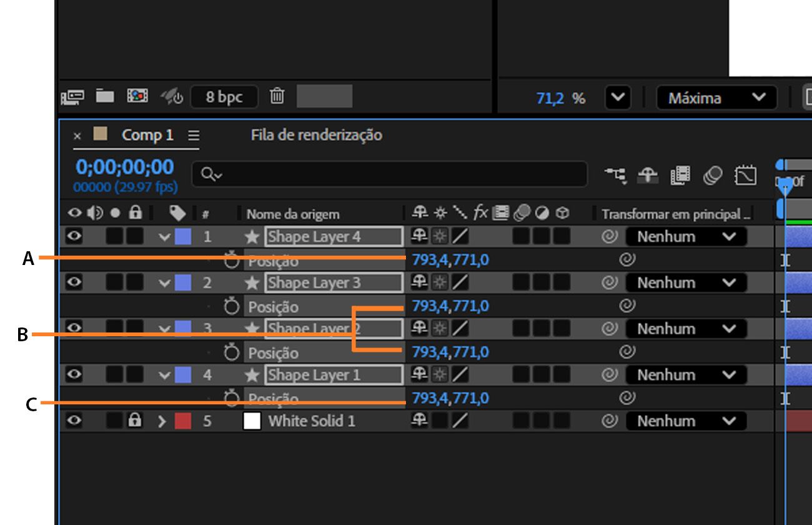Image resolution: width=812 pixels, height=525 pixels.
Task: Collapse Shape Layer 3 properties
Action: click(164, 283)
